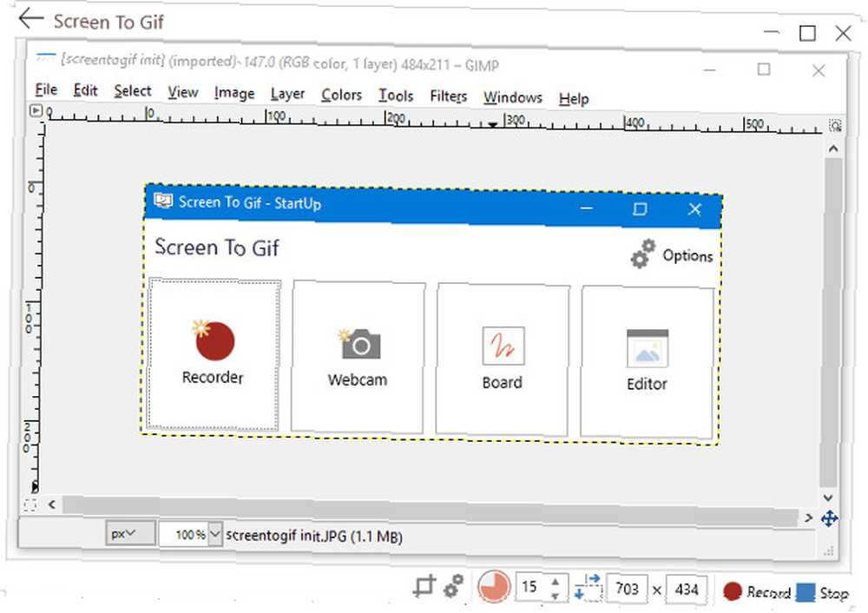Click the Options gears icon
This screenshot has height=613, width=868.
point(642,254)
